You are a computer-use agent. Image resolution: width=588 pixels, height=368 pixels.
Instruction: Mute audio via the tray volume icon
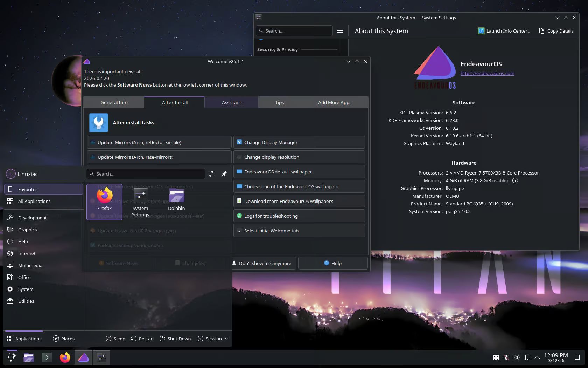506,357
